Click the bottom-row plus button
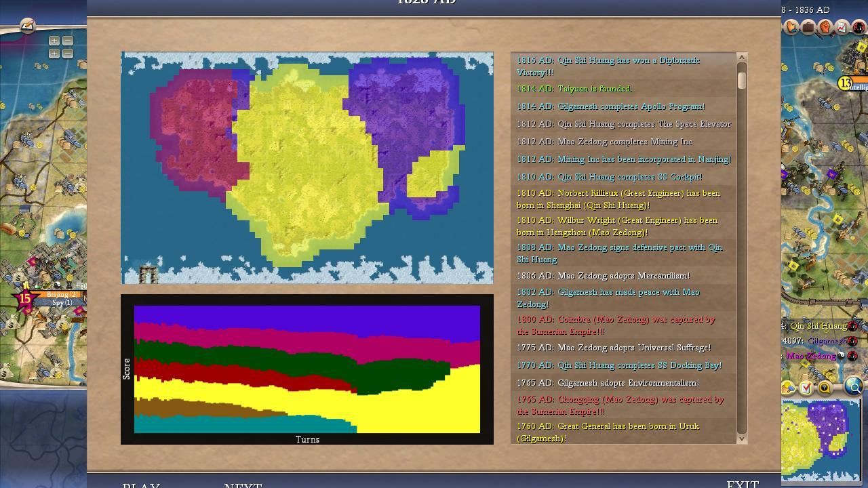The height and width of the screenshot is (488, 868). pyautogui.click(x=54, y=54)
